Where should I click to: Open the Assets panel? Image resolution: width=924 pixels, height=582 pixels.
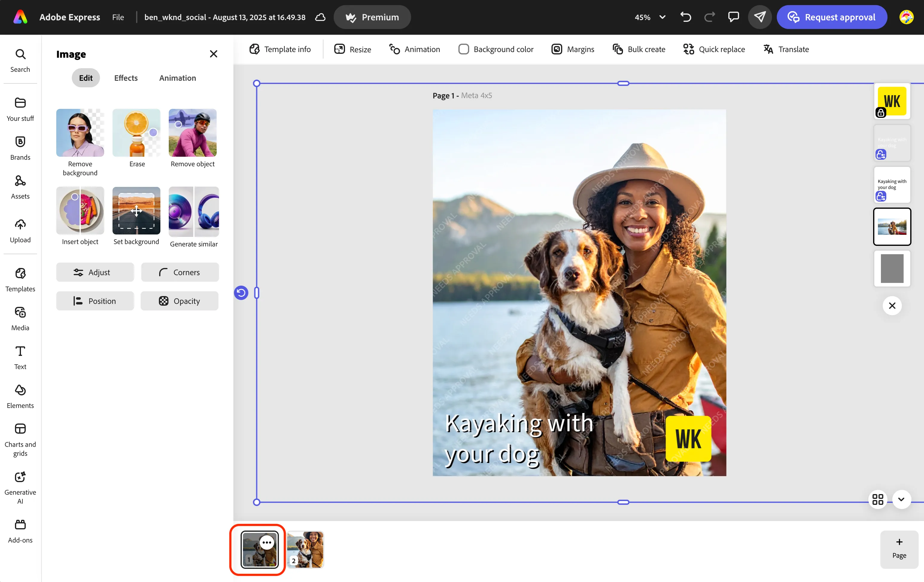[x=20, y=187]
